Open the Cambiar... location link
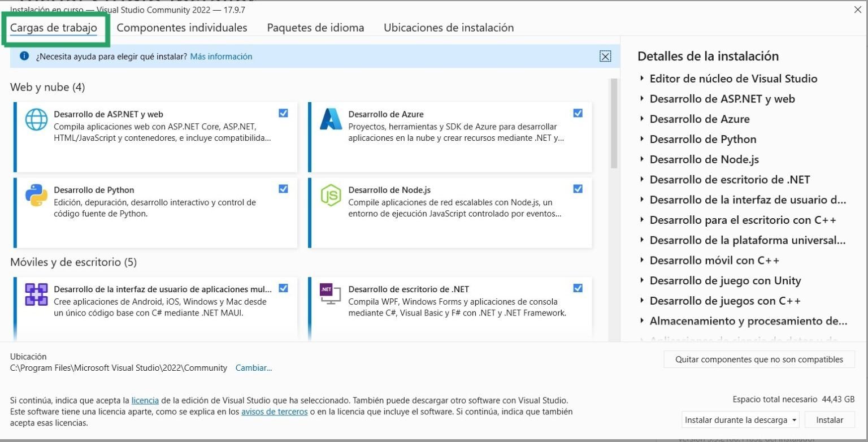The width and height of the screenshot is (868, 442). coord(254,368)
